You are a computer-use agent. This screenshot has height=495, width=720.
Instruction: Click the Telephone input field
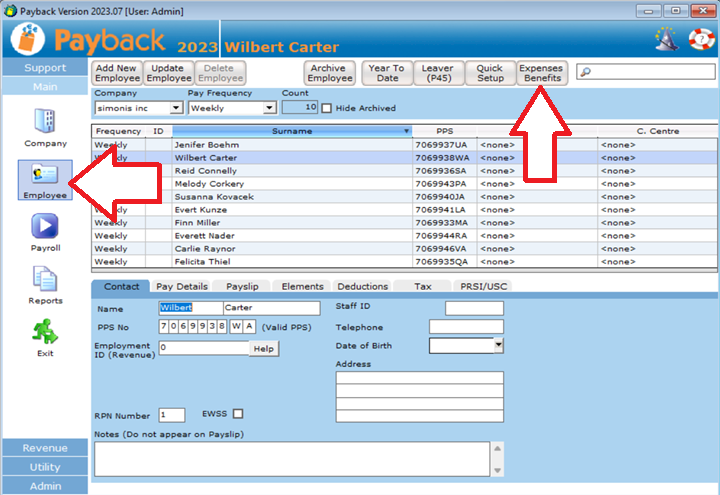(466, 327)
